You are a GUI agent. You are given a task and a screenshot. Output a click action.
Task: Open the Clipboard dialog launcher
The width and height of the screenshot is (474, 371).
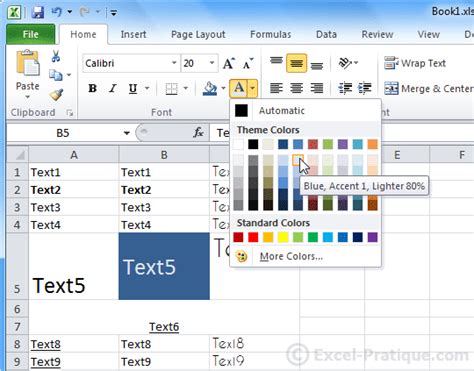click(x=69, y=113)
